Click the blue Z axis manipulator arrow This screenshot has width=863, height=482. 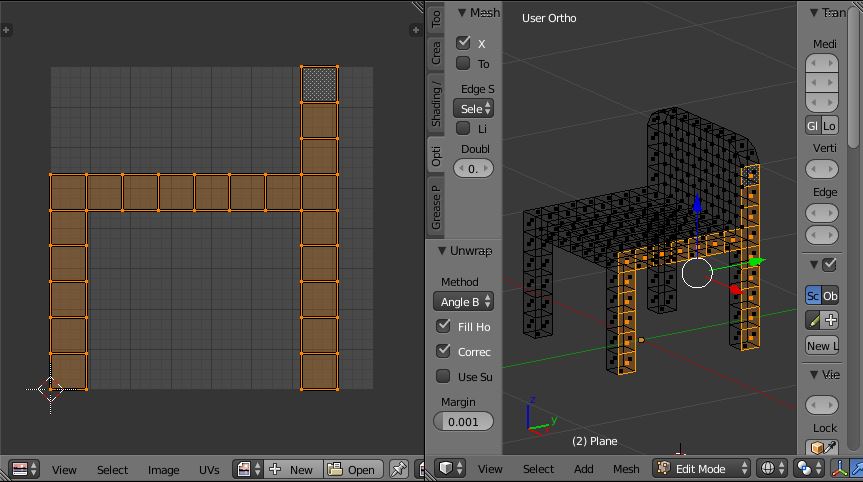click(x=697, y=204)
